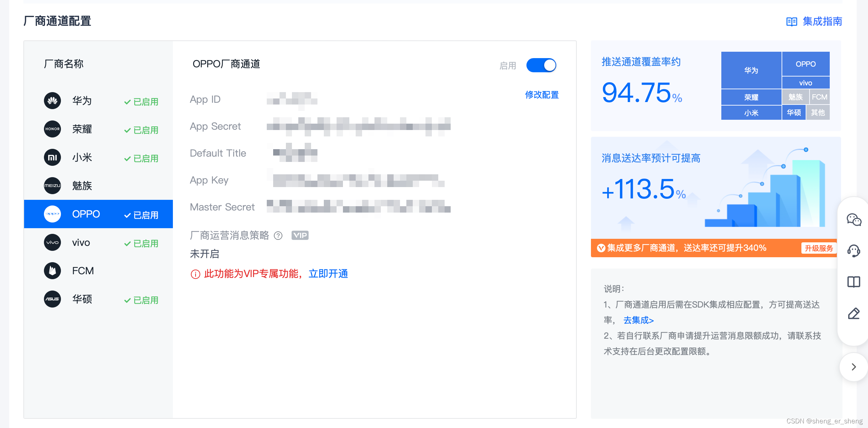868x428 pixels.
Task: Click the Huawei logo icon
Action: [52, 101]
